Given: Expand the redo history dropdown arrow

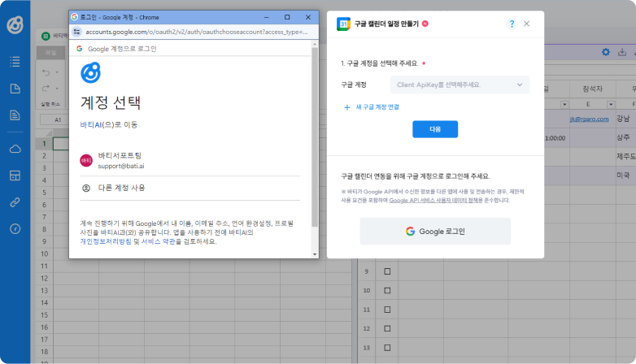Looking at the screenshot, I should point(57,89).
